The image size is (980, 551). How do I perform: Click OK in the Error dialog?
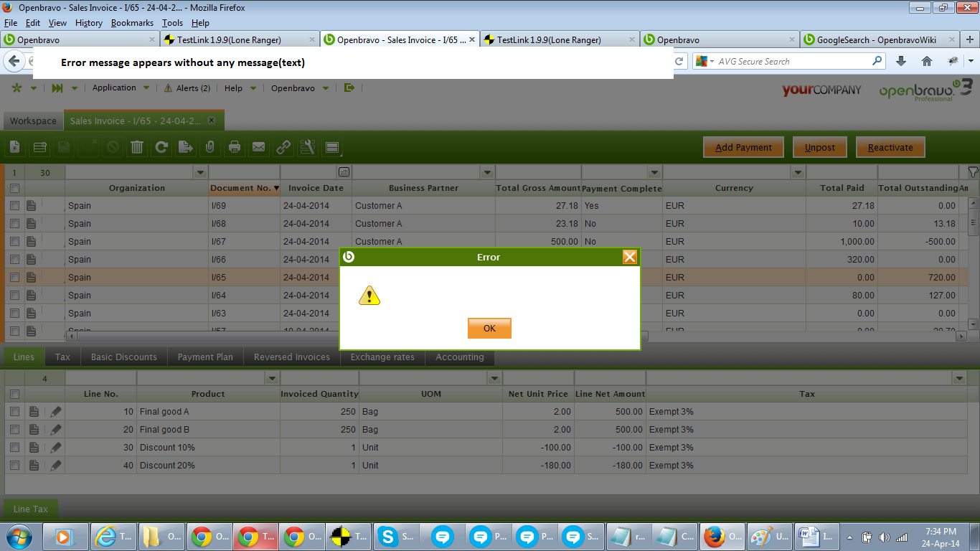click(x=489, y=328)
